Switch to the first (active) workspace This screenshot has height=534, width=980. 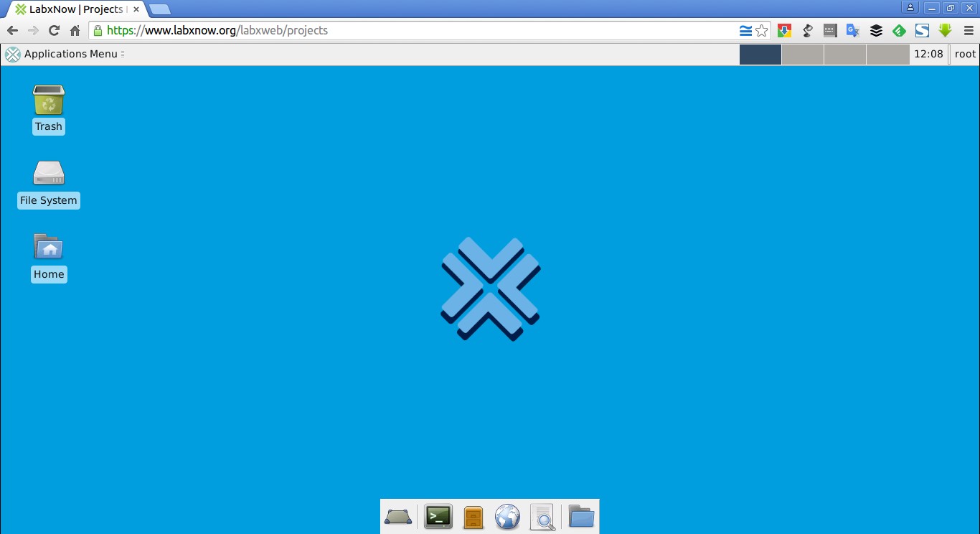(x=760, y=55)
